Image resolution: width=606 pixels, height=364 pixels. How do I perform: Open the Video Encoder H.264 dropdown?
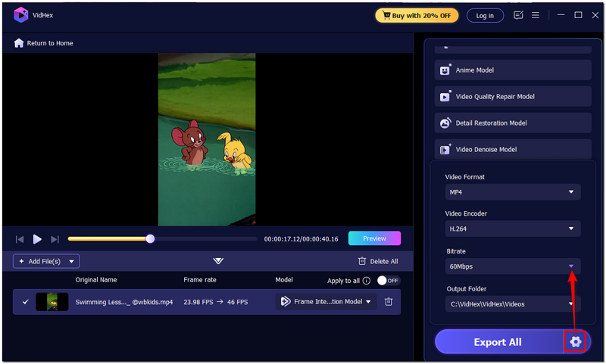click(x=513, y=229)
